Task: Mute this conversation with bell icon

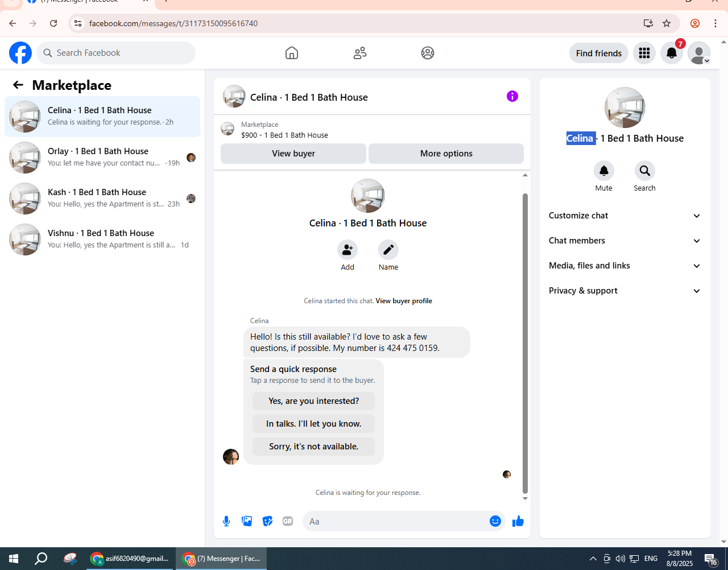Action: tap(604, 171)
